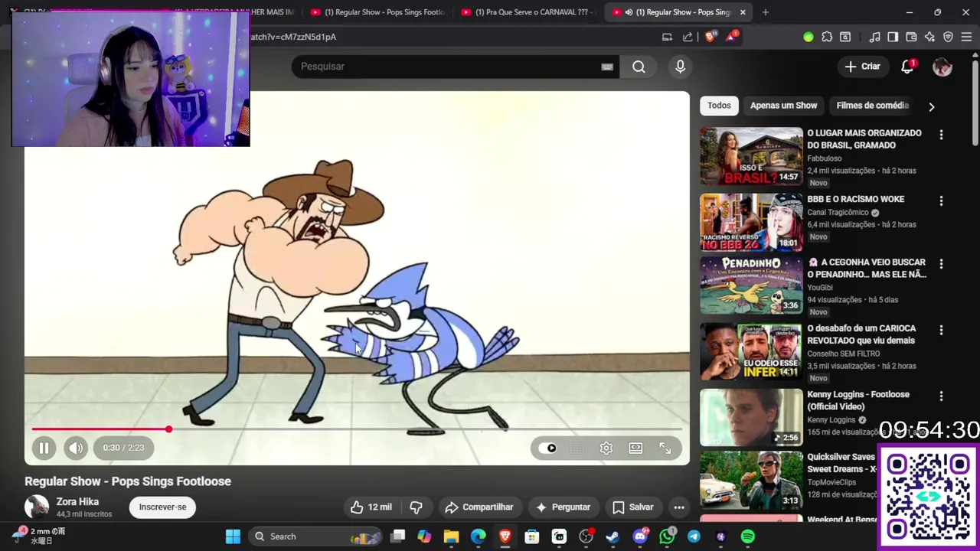
Task: Open Brave main hamburger menu
Action: 966,37
